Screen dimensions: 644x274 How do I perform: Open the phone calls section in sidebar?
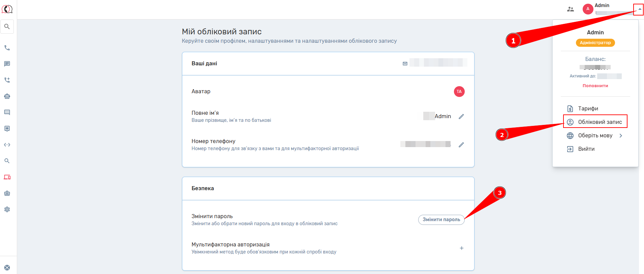[x=7, y=48]
